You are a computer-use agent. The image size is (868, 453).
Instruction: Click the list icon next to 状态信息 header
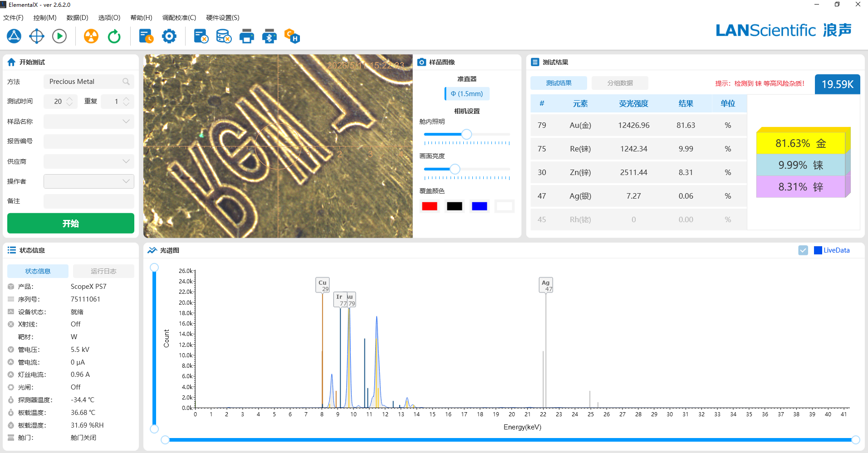pyautogui.click(x=11, y=250)
